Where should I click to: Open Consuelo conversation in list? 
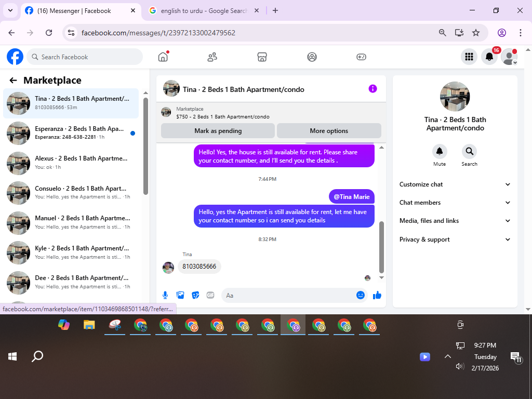pyautogui.click(x=71, y=193)
